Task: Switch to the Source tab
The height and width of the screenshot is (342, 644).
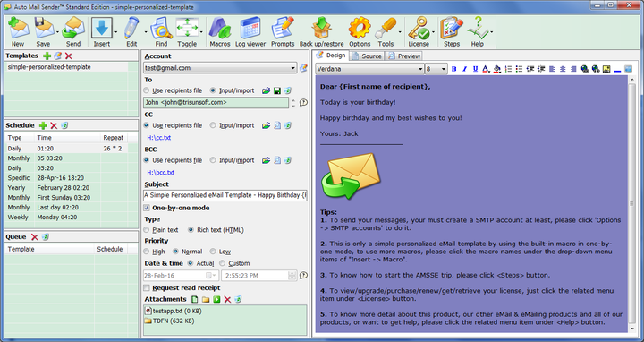Action: pyautogui.click(x=367, y=56)
